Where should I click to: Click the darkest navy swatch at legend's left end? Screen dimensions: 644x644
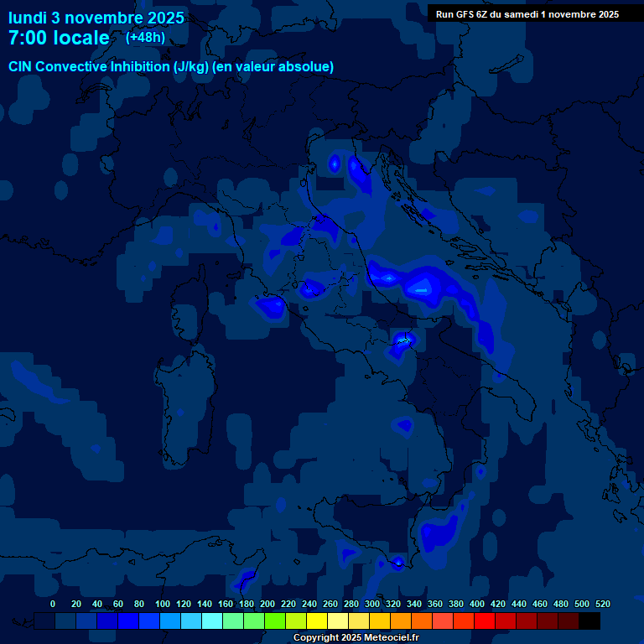click(x=44, y=621)
